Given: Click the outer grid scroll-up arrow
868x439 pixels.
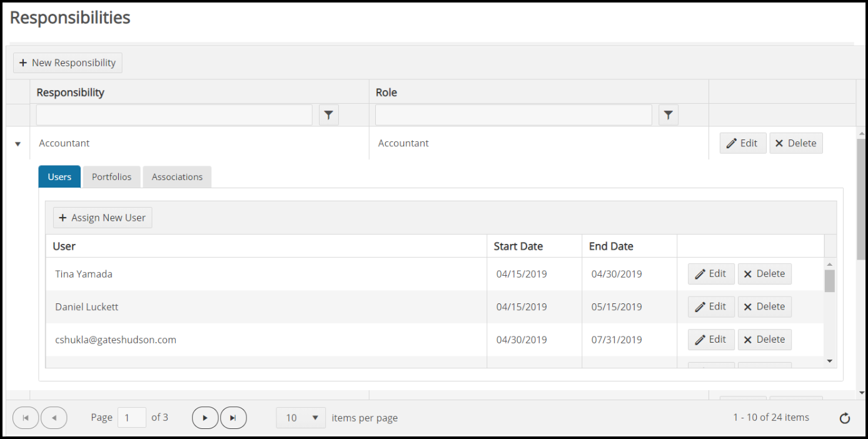Looking at the screenshot, I should point(862,134).
